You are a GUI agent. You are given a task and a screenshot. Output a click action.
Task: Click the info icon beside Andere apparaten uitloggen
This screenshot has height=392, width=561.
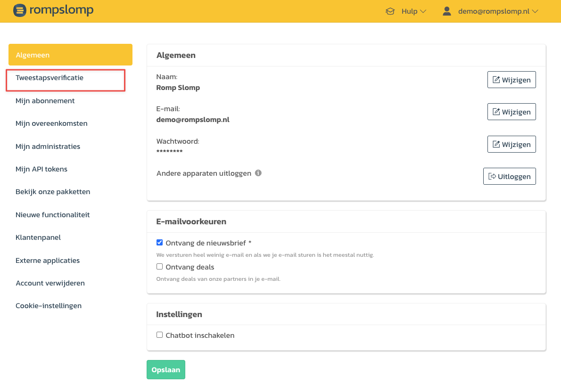tap(258, 173)
